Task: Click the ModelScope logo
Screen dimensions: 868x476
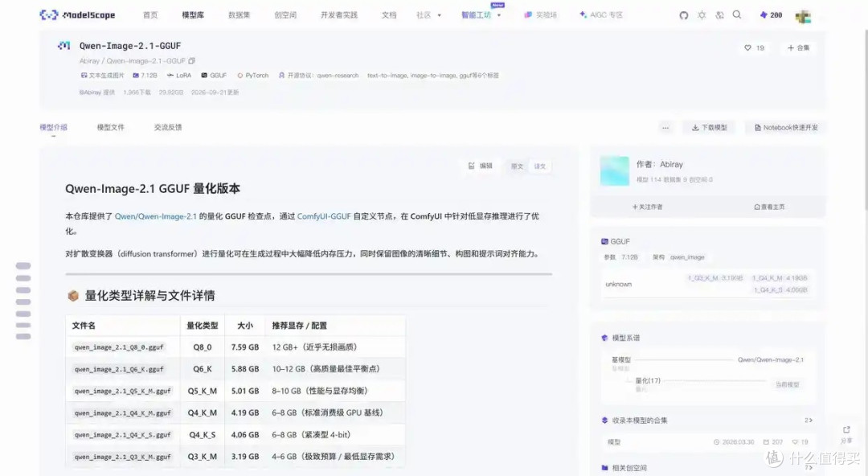Action: (x=77, y=15)
